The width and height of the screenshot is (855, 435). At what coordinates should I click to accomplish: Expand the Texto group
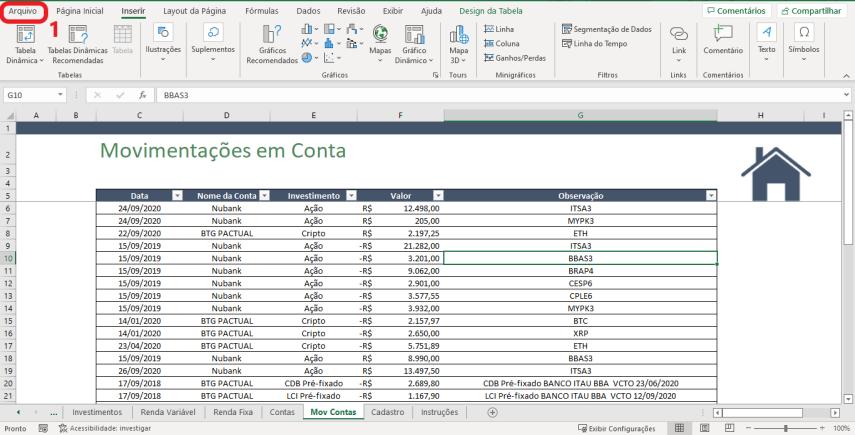766,44
